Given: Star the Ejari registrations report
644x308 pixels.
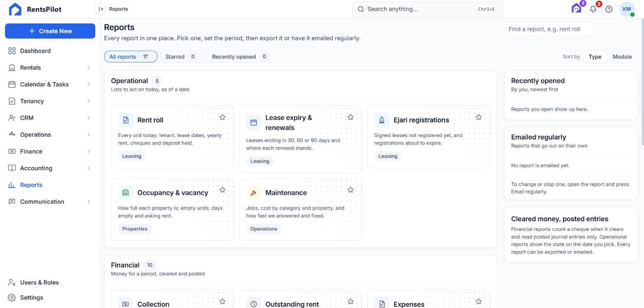Looking at the screenshot, I should point(478,117).
